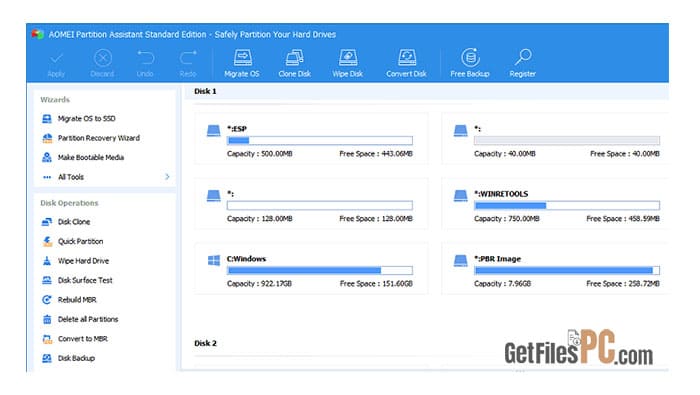700x395 pixels.
Task: Click the Disk Clone sidebar icon
Action: pos(47,222)
